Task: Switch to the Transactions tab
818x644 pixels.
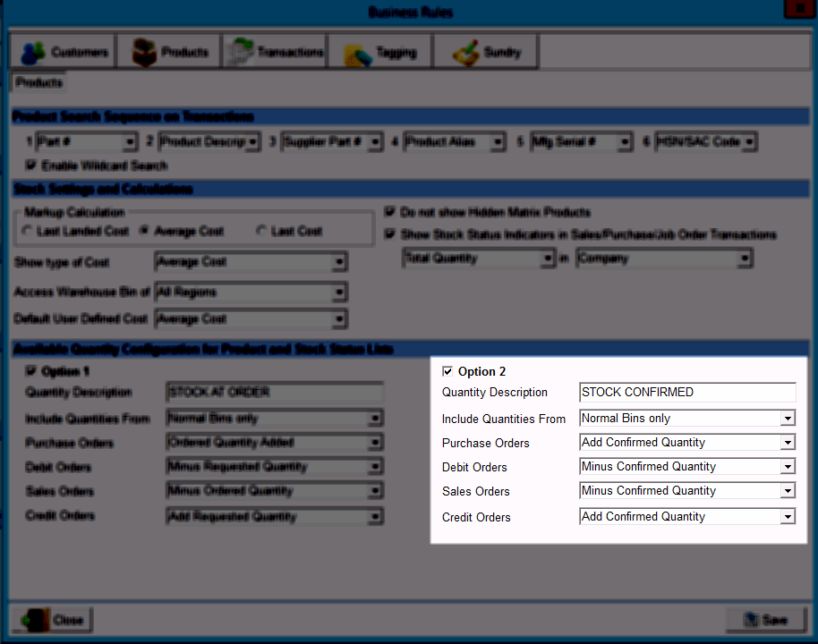Action: click(275, 53)
